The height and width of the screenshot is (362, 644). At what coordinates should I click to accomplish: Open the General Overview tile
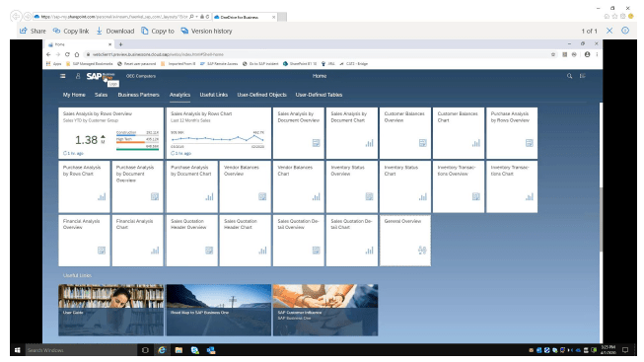coord(405,241)
